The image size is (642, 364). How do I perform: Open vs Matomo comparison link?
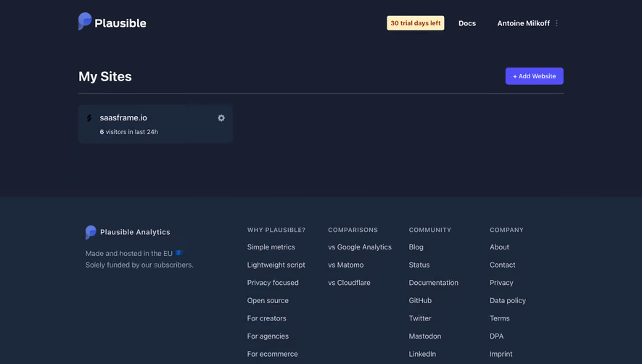pos(345,265)
